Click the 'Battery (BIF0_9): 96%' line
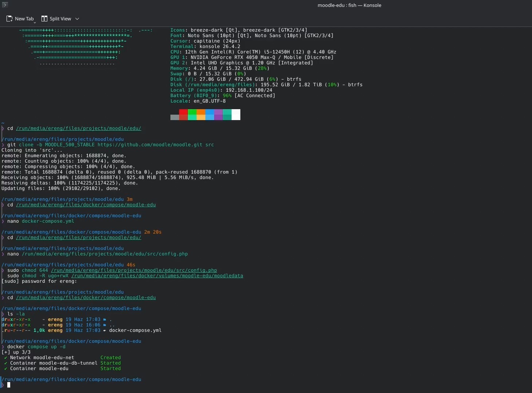Image resolution: width=532 pixels, height=393 pixels. click(223, 96)
